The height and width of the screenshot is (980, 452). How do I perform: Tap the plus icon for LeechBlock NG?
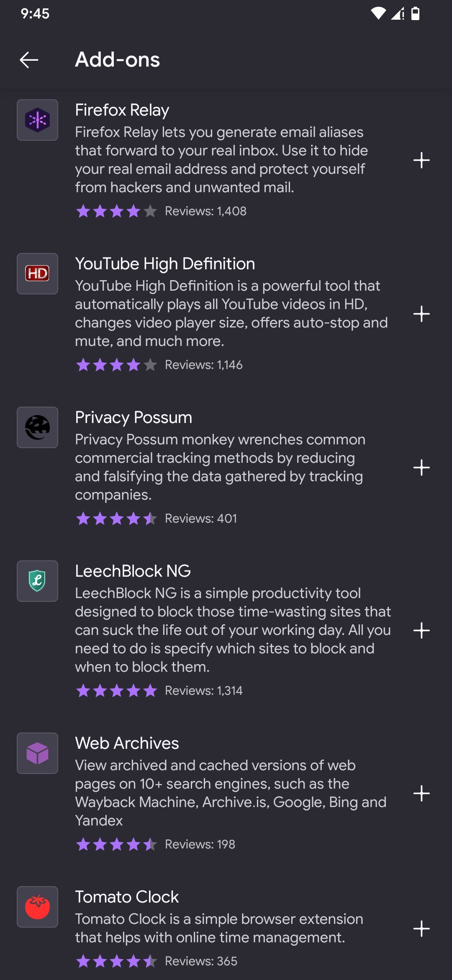coord(421,630)
